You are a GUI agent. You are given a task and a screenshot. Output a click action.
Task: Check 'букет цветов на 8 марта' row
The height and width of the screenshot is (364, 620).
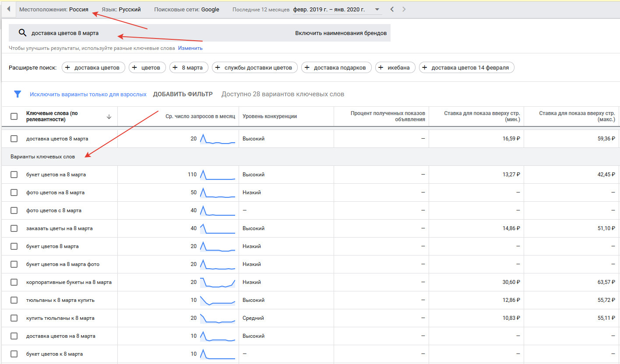14,175
